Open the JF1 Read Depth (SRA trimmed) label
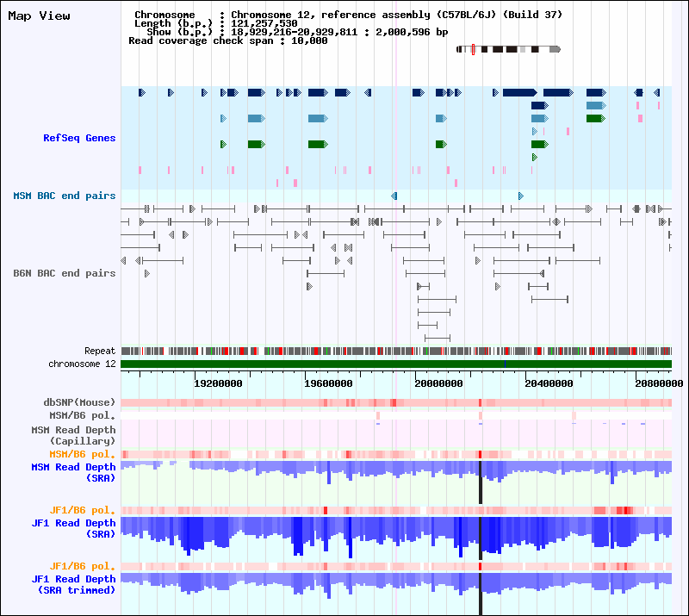This screenshot has height=616, width=689. click(x=73, y=584)
